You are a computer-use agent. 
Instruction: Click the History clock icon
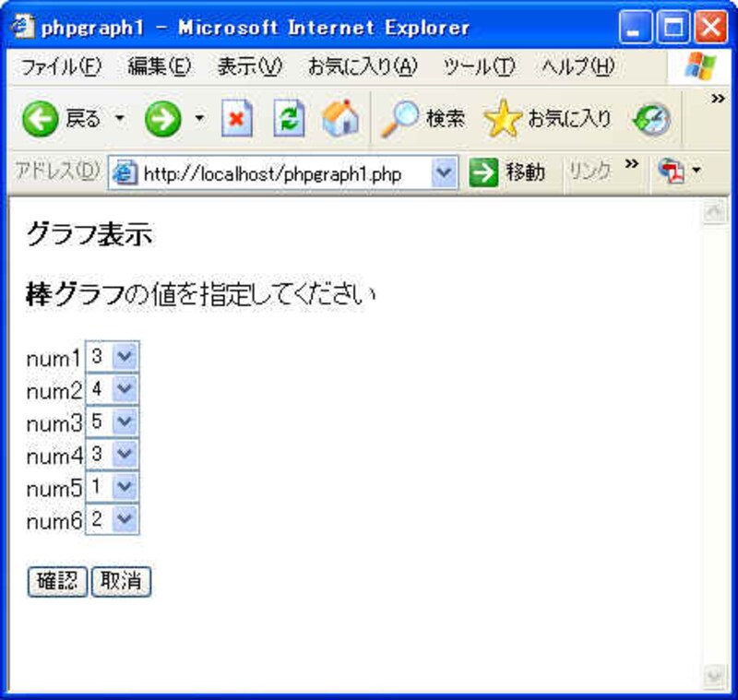point(652,119)
